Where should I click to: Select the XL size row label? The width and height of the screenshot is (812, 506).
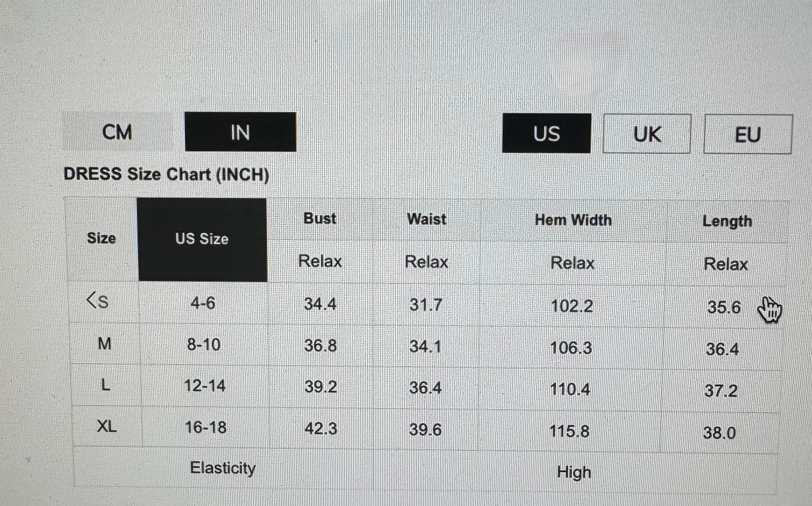click(x=107, y=426)
